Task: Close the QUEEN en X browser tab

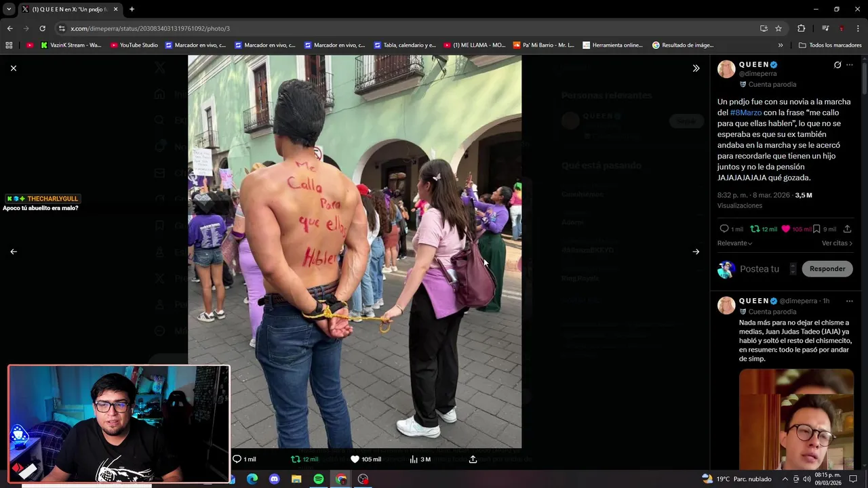Action: coord(115,9)
